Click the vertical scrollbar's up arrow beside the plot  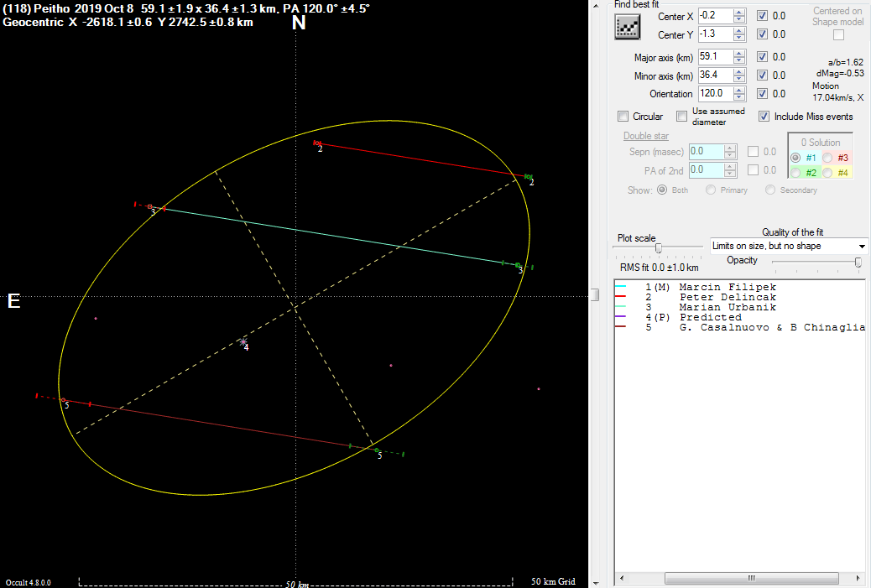coord(596,6)
